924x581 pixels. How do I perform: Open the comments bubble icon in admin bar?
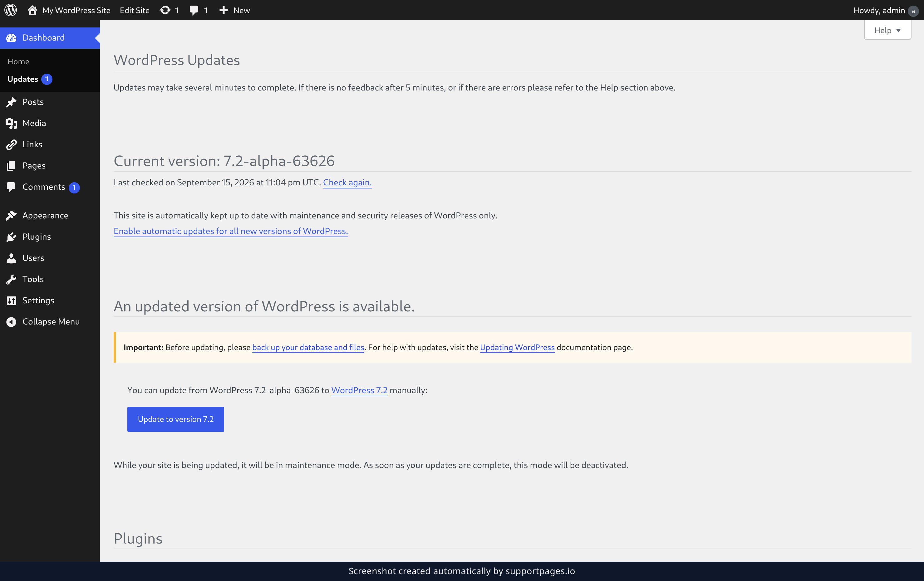point(194,10)
